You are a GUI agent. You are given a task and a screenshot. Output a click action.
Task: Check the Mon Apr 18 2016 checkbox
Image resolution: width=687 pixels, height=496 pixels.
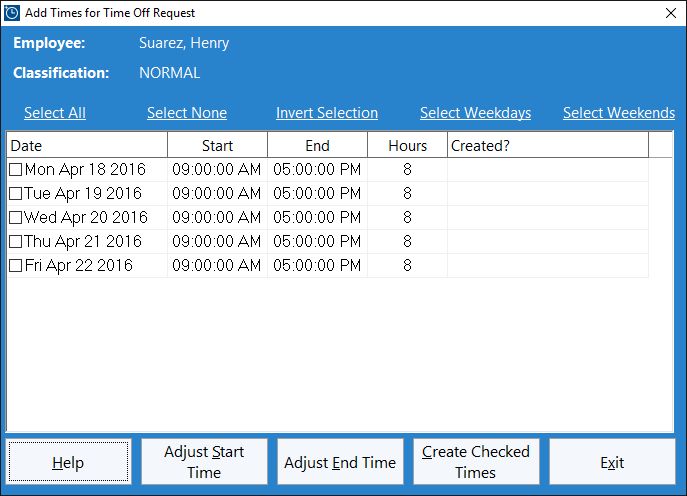click(x=15, y=170)
